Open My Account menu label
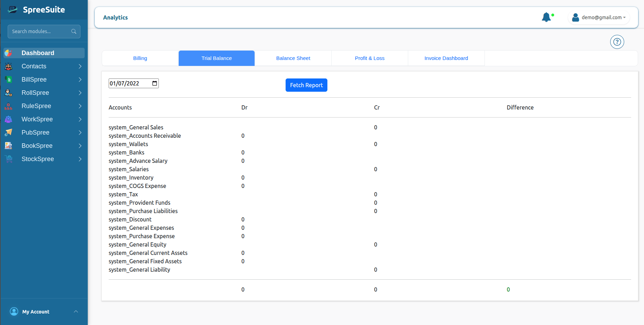Viewport: 644px width, 325px height. 36,312
